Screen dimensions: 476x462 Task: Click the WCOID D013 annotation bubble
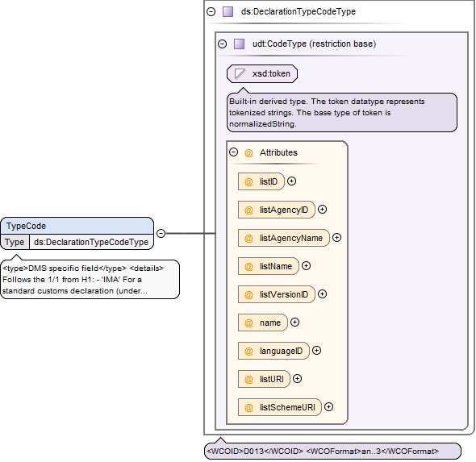(x=332, y=451)
